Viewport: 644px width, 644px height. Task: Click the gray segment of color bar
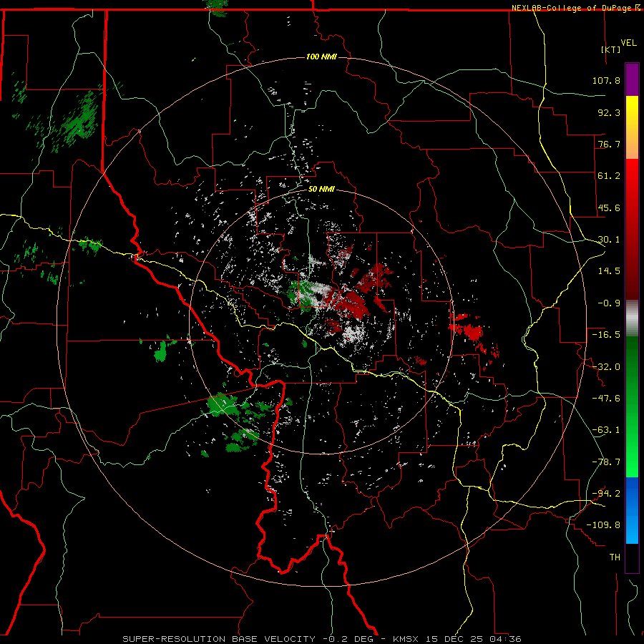(632, 318)
